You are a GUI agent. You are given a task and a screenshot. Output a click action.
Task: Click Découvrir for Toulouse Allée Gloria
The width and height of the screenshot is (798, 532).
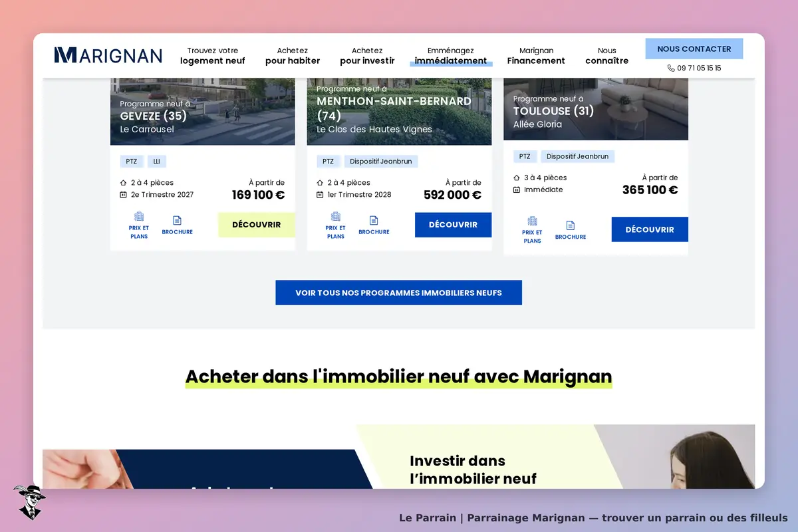(650, 229)
